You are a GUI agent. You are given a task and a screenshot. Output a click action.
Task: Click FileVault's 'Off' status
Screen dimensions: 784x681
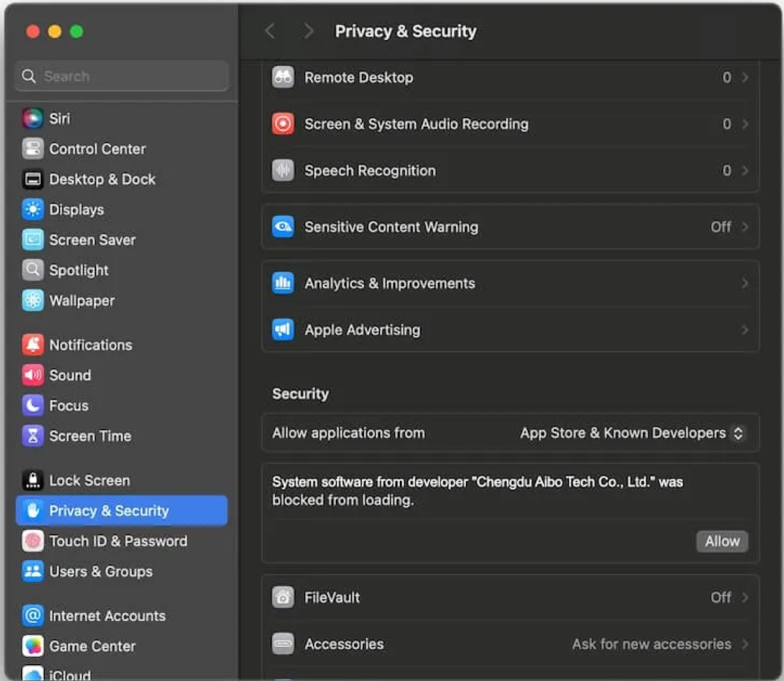tap(721, 597)
